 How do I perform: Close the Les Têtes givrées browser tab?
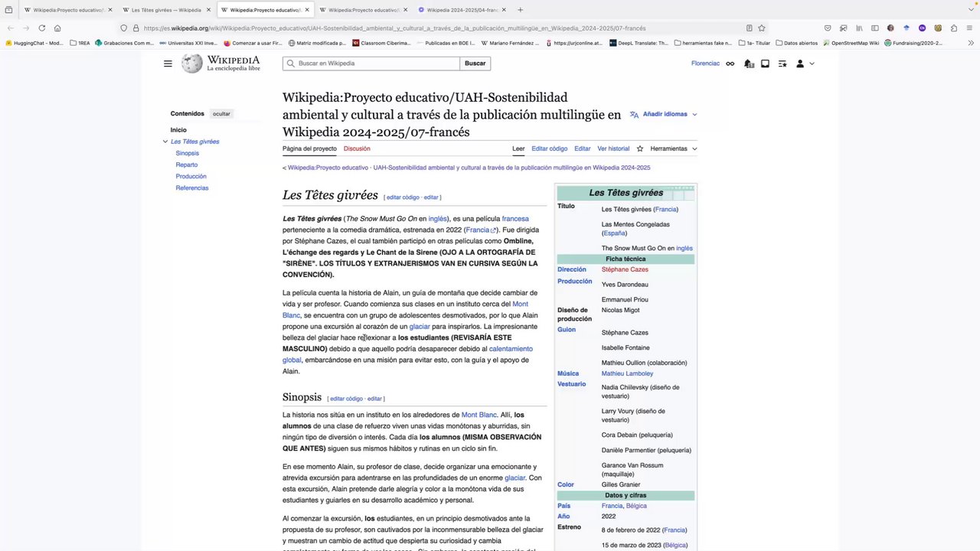pyautogui.click(x=208, y=10)
